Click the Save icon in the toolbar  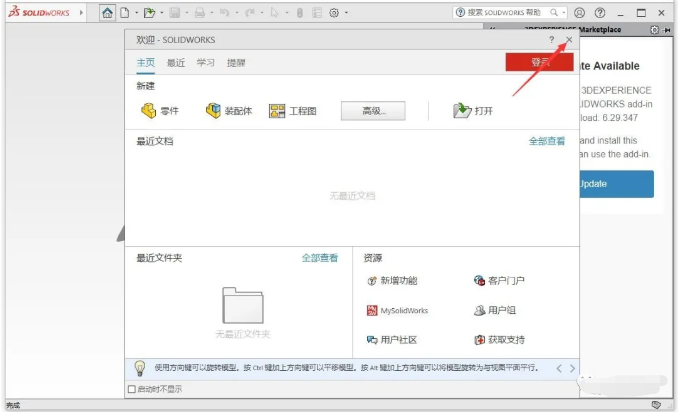tap(175, 13)
